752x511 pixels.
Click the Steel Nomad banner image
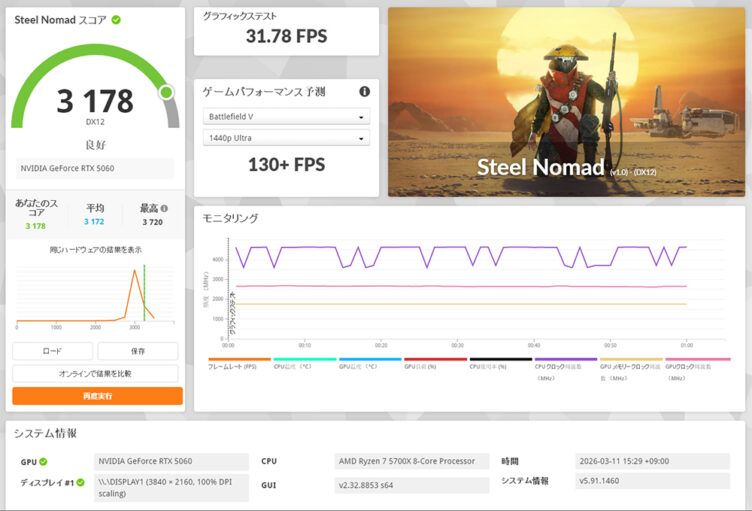click(x=566, y=102)
